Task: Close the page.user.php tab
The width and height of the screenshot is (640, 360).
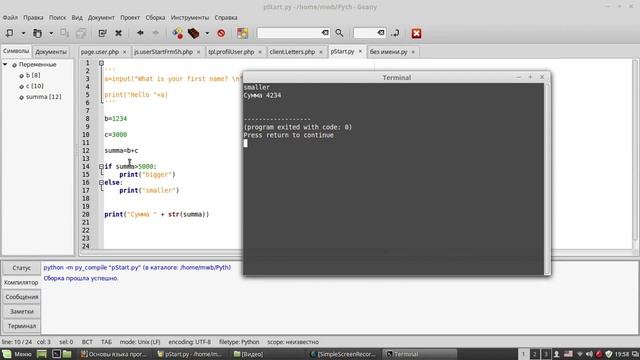Action: click(124, 52)
